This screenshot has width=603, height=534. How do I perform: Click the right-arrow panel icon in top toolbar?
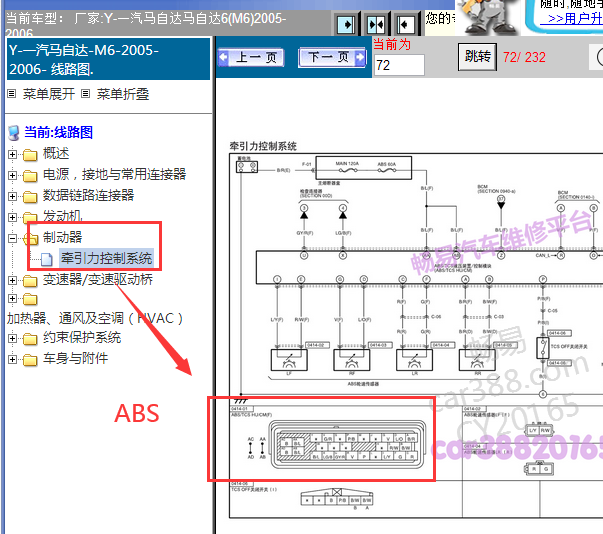click(x=346, y=25)
